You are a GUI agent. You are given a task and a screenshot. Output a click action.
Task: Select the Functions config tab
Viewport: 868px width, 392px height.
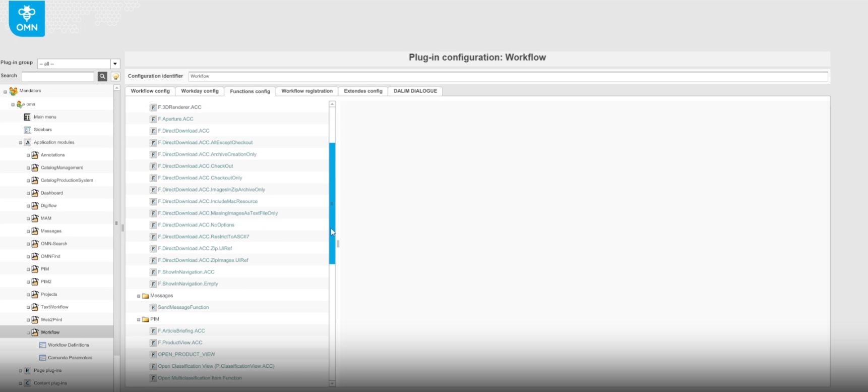pyautogui.click(x=250, y=91)
